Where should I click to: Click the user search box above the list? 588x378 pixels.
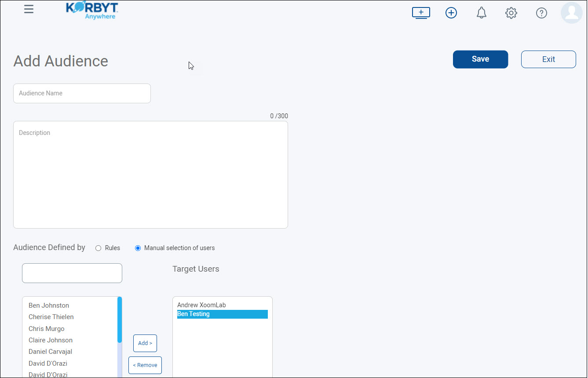pos(72,273)
